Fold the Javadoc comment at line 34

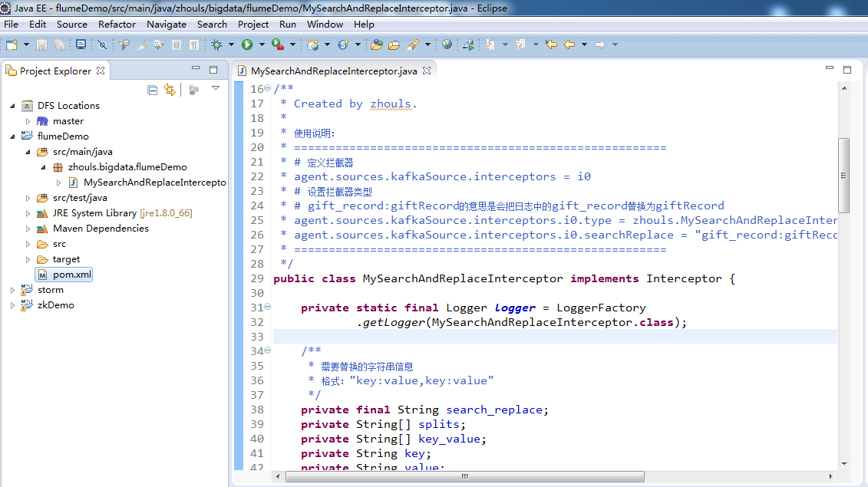268,350
